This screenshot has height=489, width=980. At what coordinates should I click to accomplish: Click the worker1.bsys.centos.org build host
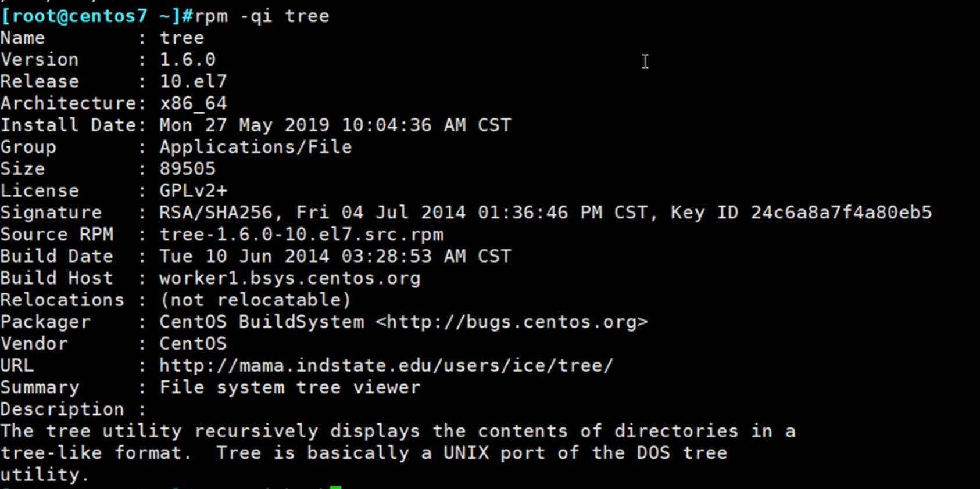pyautogui.click(x=289, y=278)
